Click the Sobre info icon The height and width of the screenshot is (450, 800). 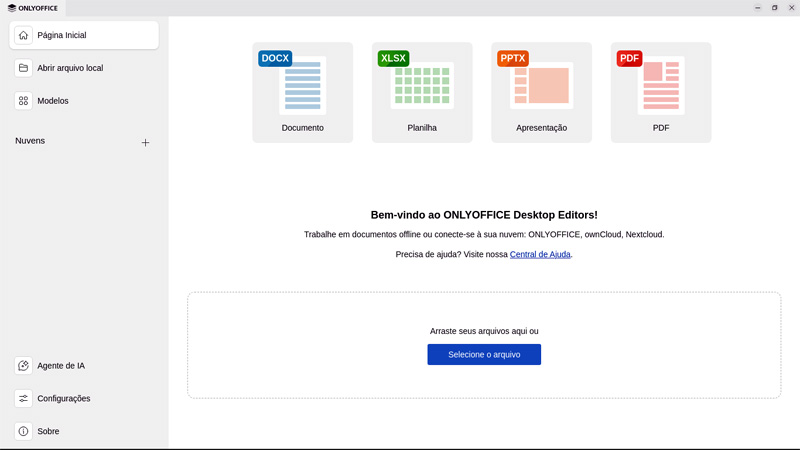pyautogui.click(x=24, y=431)
